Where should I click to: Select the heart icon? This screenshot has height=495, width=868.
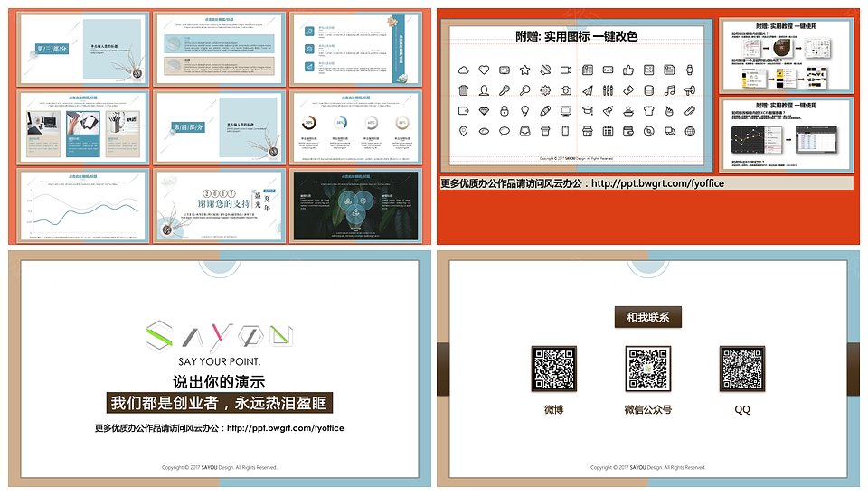tap(484, 70)
